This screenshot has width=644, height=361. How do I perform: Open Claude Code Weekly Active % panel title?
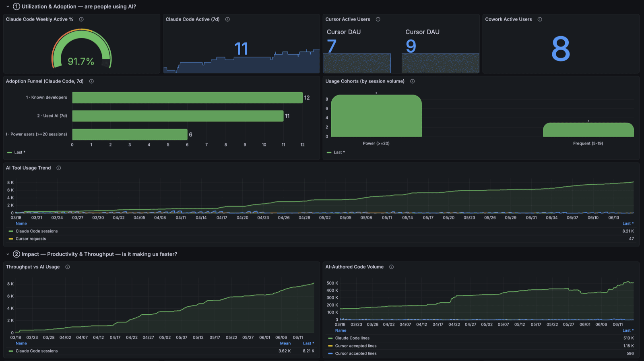[39, 19]
